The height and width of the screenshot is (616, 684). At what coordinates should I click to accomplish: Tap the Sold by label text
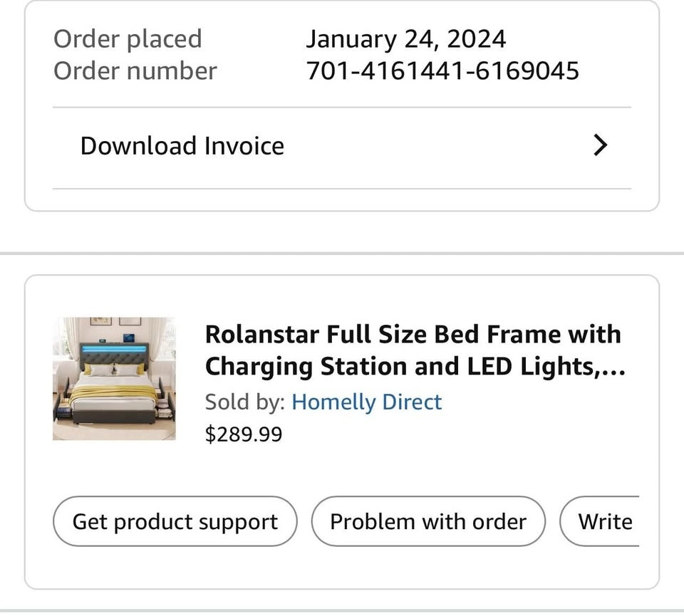coord(245,402)
